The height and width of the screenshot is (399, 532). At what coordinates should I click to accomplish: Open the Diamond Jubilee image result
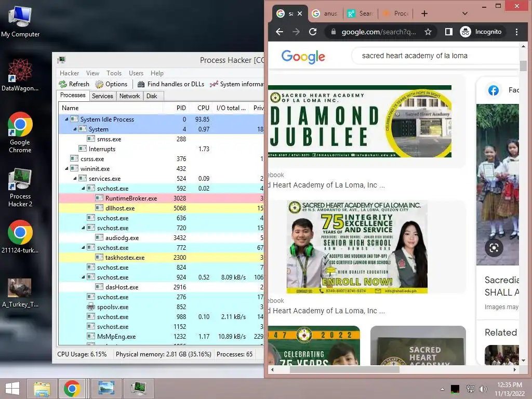360,121
